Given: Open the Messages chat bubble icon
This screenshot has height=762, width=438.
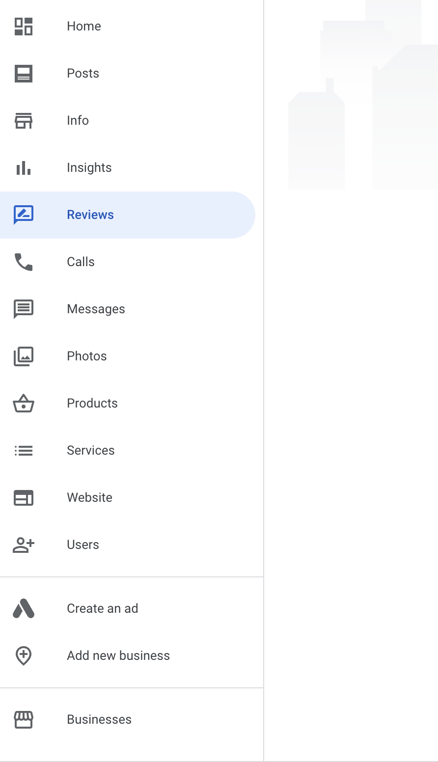Looking at the screenshot, I should 23,309.
